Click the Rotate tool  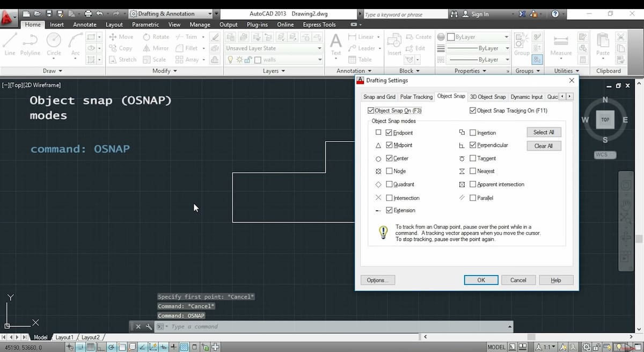coord(156,37)
